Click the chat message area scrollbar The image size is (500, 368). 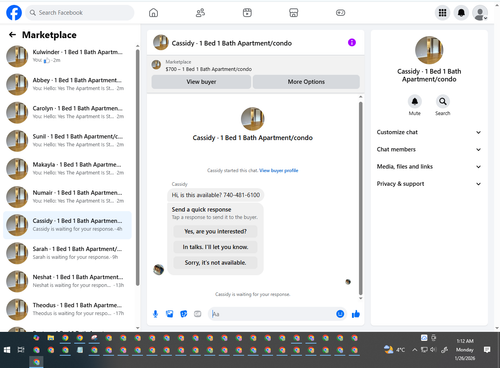[360, 198]
